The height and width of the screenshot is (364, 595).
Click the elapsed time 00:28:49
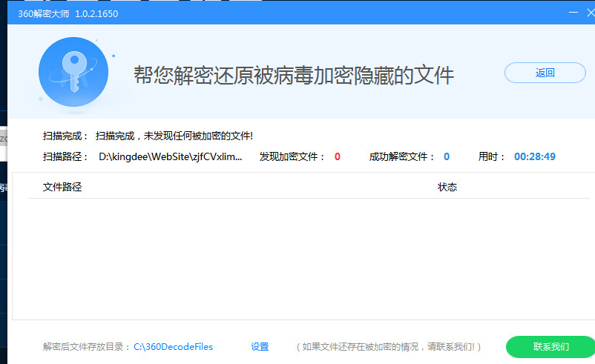(x=535, y=156)
